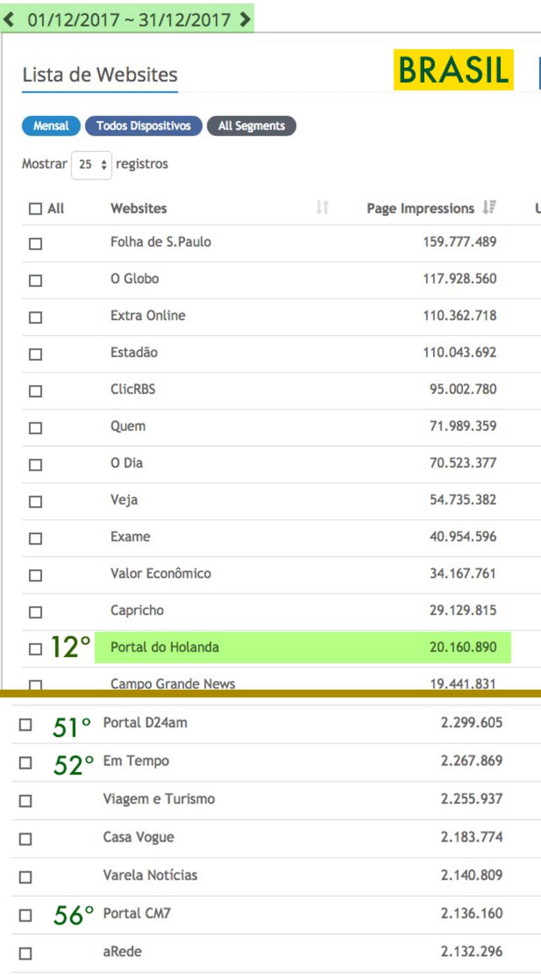Check the Casa Vogue row checkbox
This screenshot has height=980, width=541.
(26, 839)
